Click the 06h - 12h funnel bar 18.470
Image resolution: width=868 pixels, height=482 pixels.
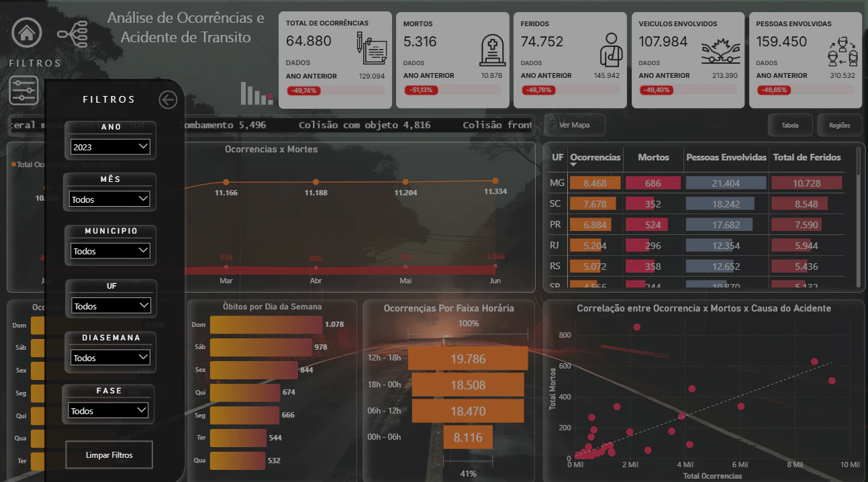(468, 411)
